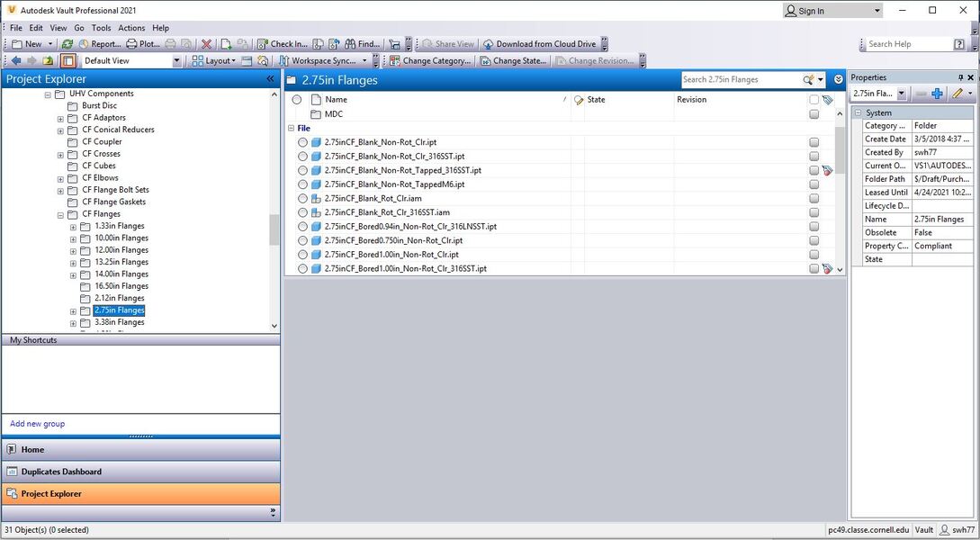
Task: Click the pencil edit icon in Properties
Action: point(957,94)
